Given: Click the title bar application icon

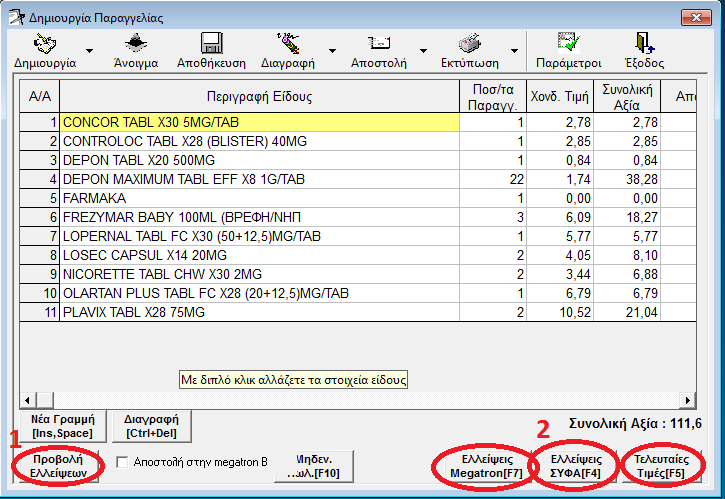Looking at the screenshot, I should click(x=17, y=18).
